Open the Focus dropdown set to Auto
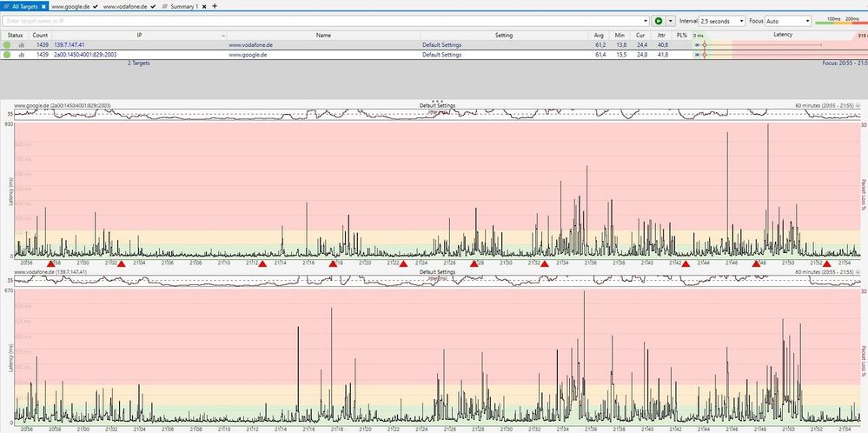 [787, 20]
